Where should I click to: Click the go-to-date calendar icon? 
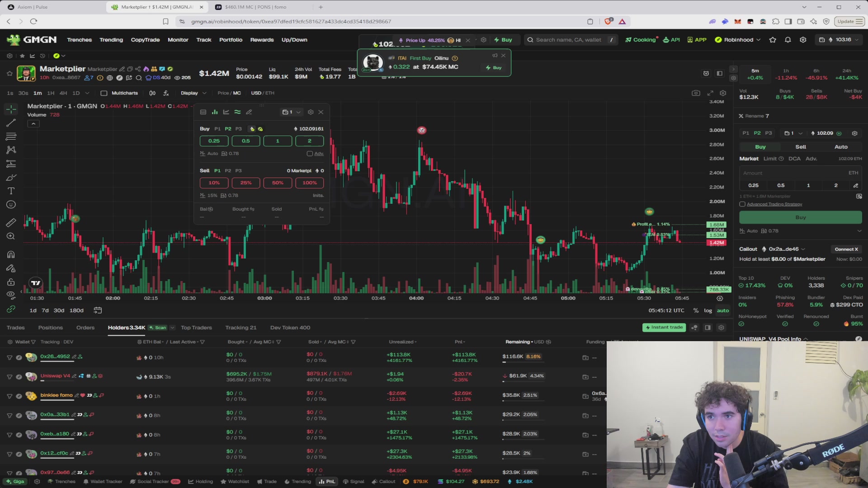[x=98, y=310]
